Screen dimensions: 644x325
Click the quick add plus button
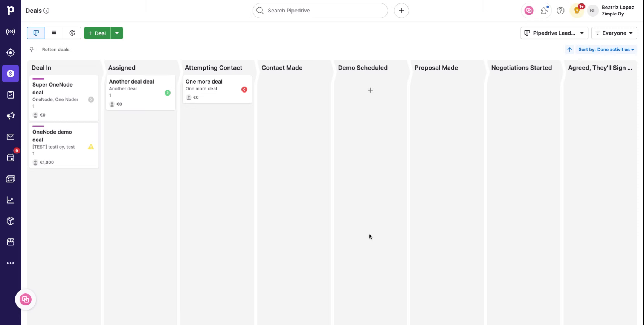point(401,11)
